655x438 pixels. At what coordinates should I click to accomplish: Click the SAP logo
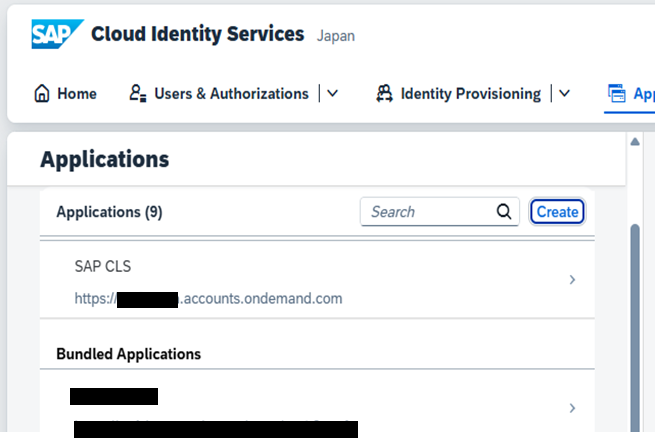point(52,34)
